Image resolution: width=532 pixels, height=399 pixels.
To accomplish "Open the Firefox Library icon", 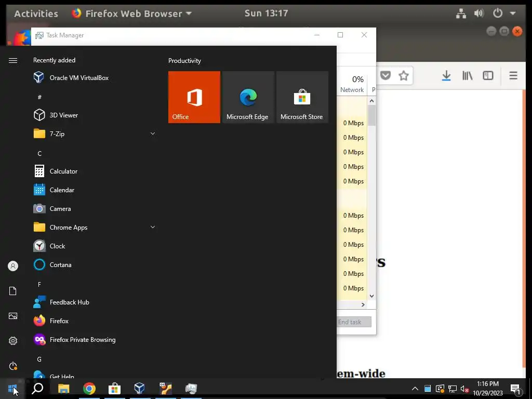I will point(468,75).
